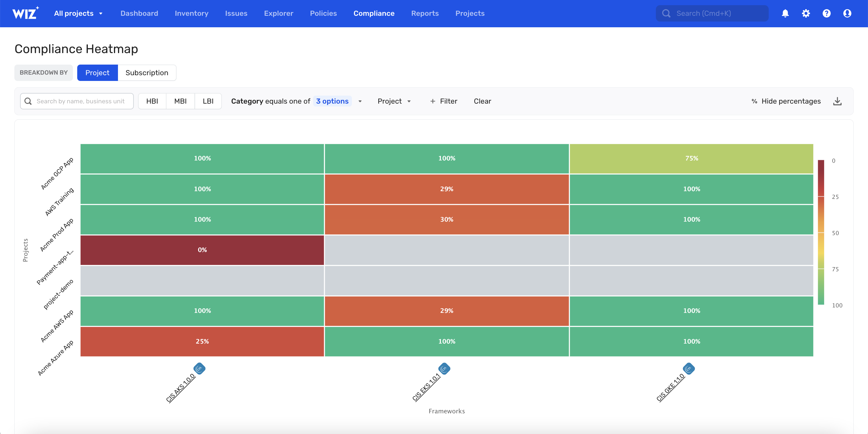
Task: Hide percentages on heatmap
Action: pyautogui.click(x=786, y=101)
